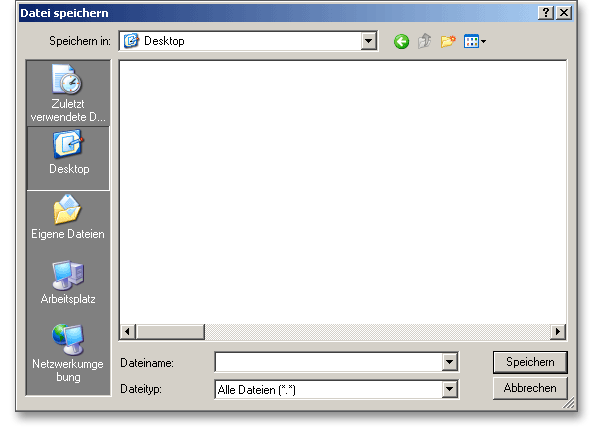Click the horizontal scrollbar left arrow
Image resolution: width=593 pixels, height=427 pixels.
[x=128, y=332]
